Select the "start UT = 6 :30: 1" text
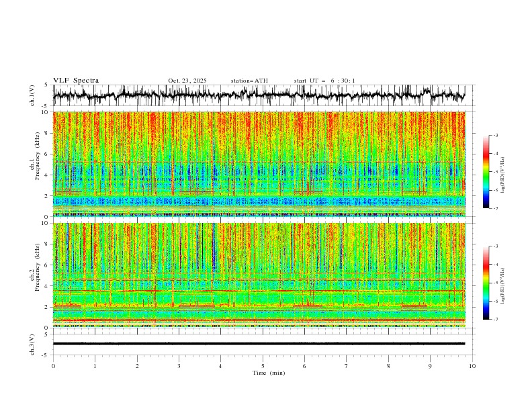 pos(324,81)
